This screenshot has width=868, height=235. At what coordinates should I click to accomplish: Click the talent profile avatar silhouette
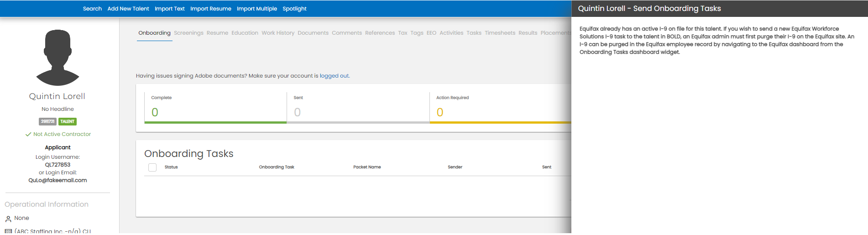(x=58, y=57)
